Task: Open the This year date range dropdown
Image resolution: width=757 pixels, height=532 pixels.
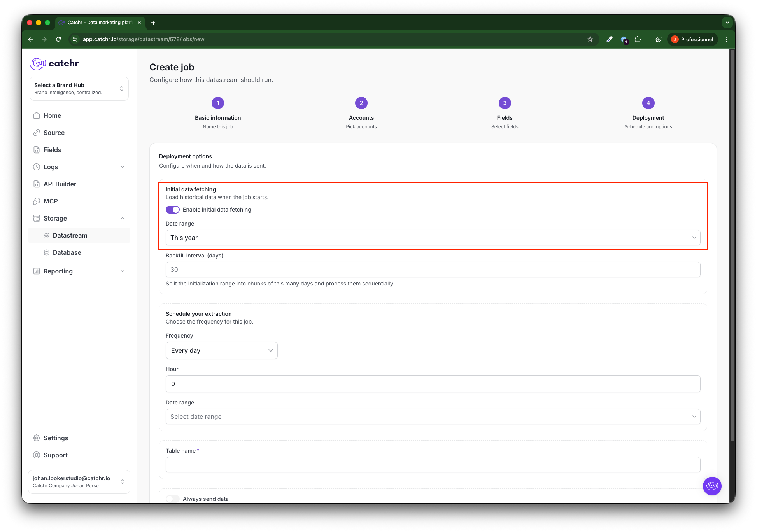Action: click(x=433, y=238)
